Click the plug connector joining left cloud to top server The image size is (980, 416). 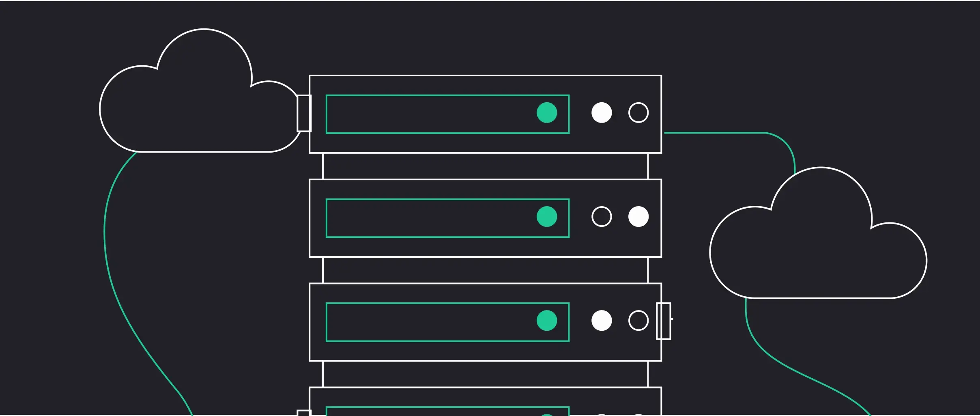[303, 113]
